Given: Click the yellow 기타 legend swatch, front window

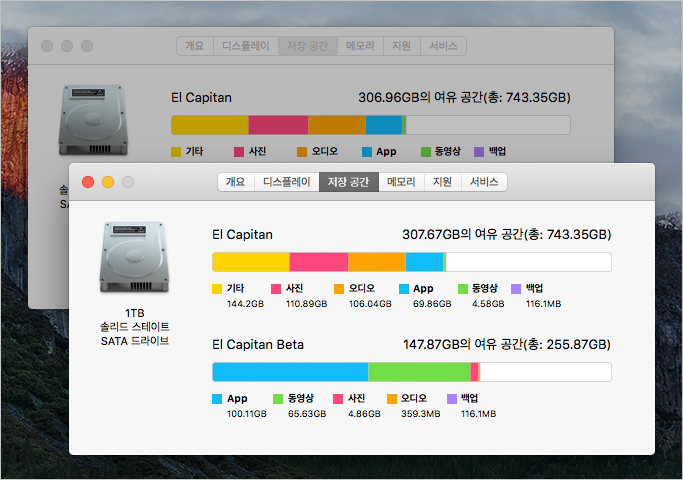Looking at the screenshot, I should 217,289.
